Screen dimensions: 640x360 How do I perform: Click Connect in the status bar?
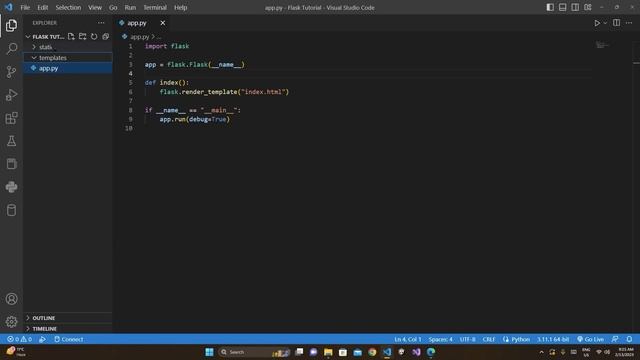(69, 339)
